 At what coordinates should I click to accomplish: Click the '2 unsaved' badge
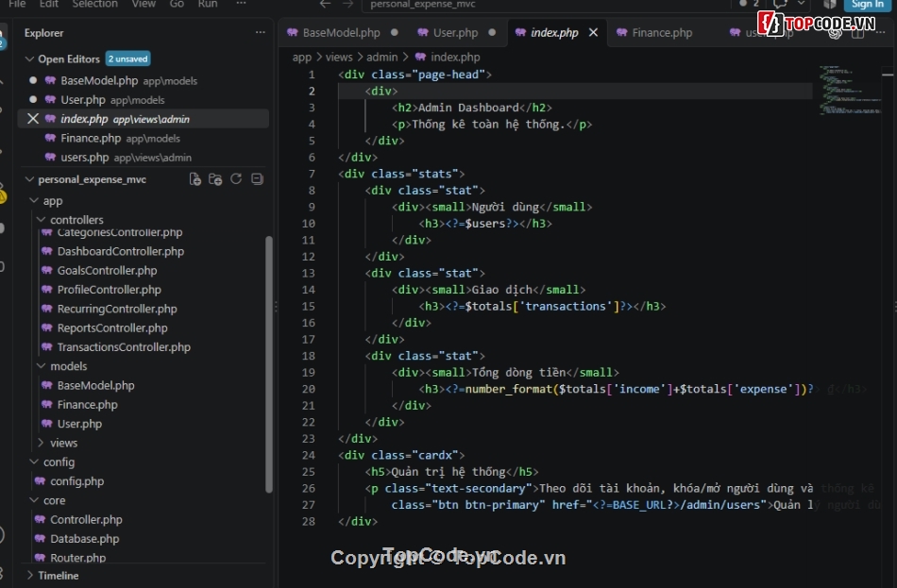click(127, 59)
